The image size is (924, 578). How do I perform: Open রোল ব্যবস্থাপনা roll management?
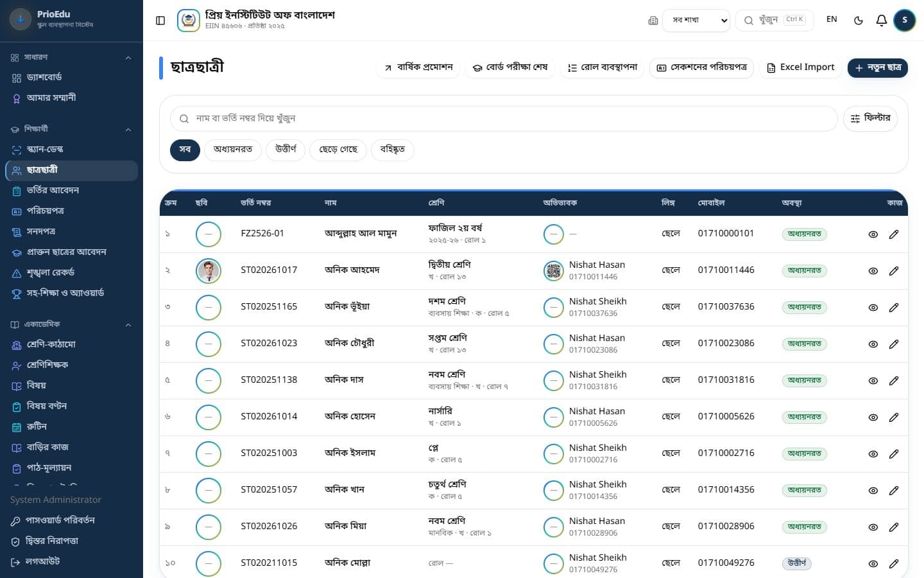[x=603, y=67]
